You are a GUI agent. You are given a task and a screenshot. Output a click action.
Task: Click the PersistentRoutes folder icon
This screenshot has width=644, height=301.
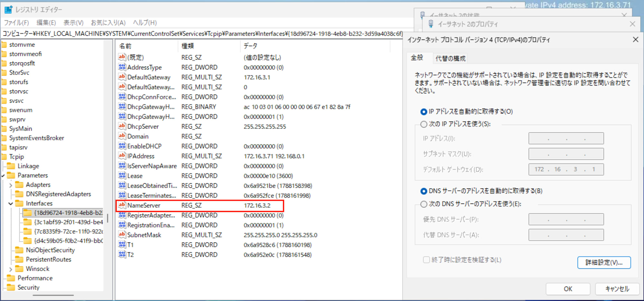(20, 259)
